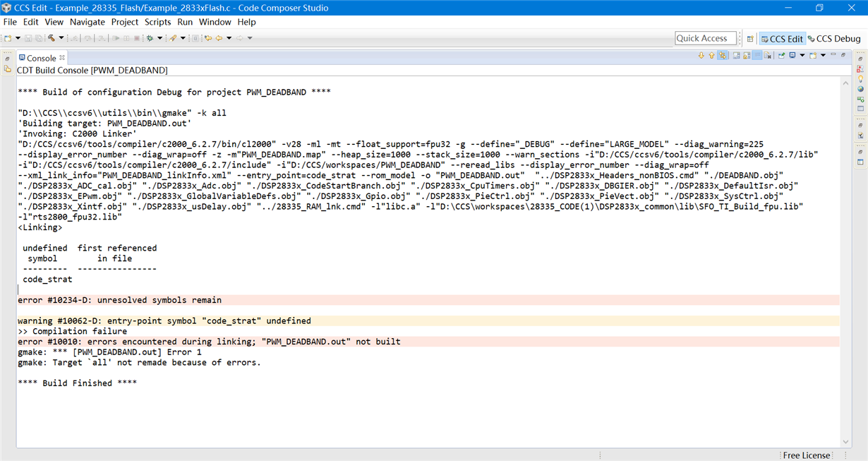The width and height of the screenshot is (868, 461).
Task: Click the Copy Build Log console icon
Action: point(736,56)
